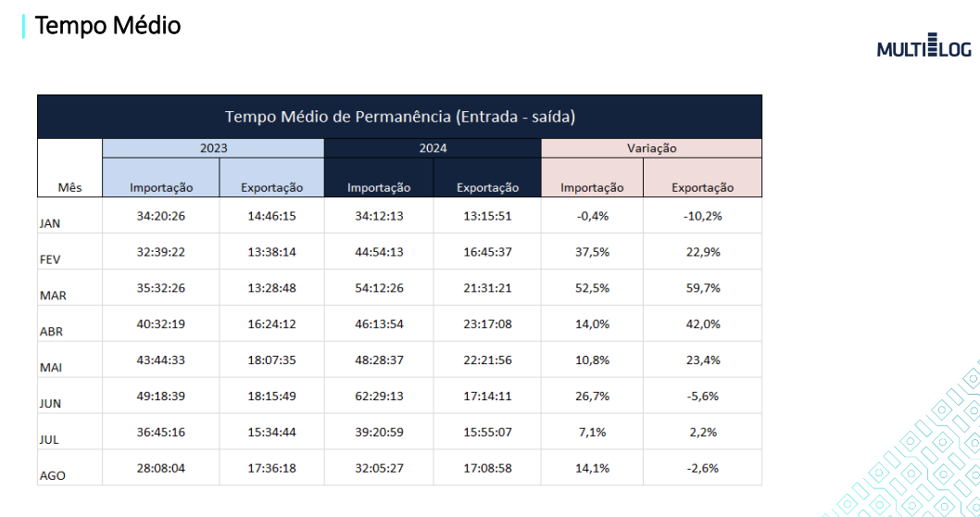Select the AGO row label
The width and height of the screenshot is (980, 517).
click(x=53, y=475)
